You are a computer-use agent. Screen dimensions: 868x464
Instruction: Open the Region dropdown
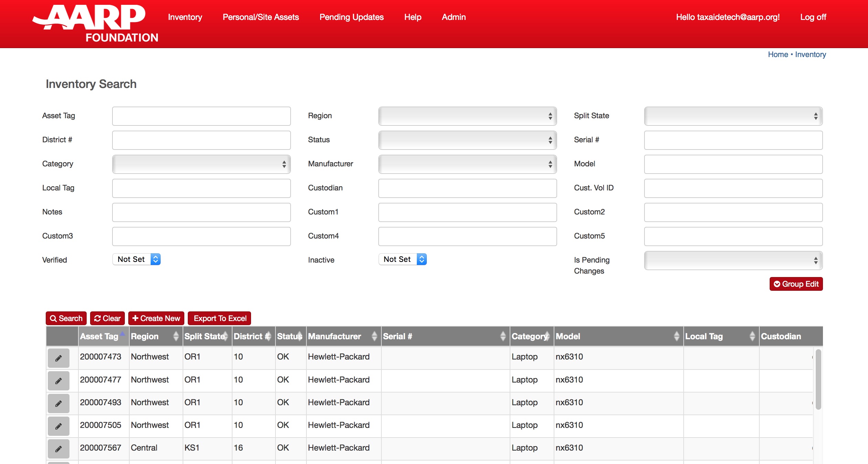[467, 116]
